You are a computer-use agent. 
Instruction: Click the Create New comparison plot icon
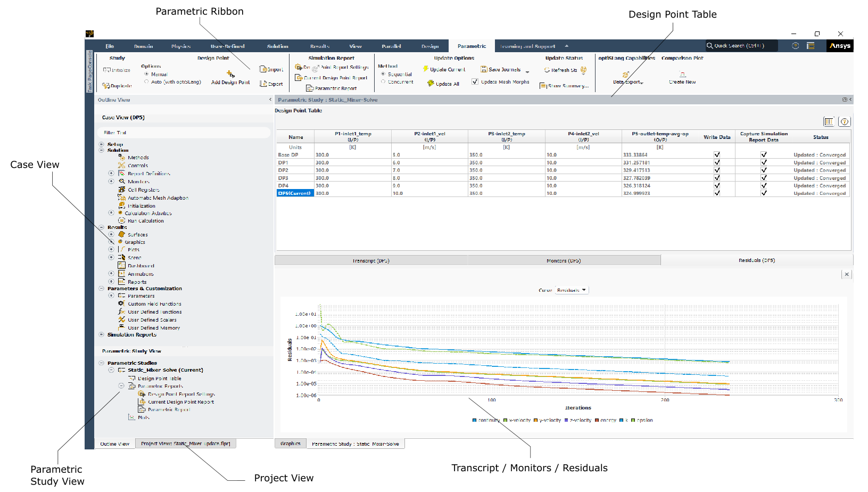click(682, 75)
